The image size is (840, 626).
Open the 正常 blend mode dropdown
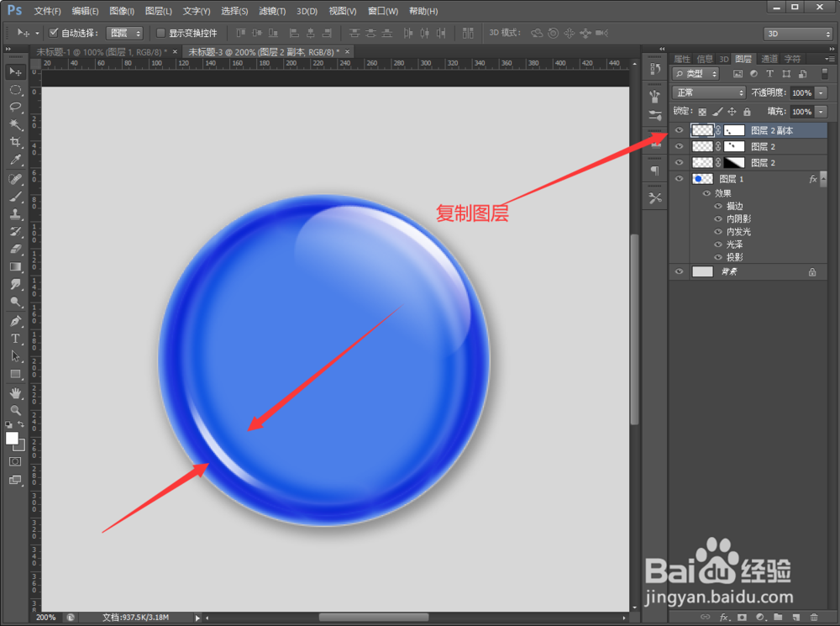tap(709, 92)
